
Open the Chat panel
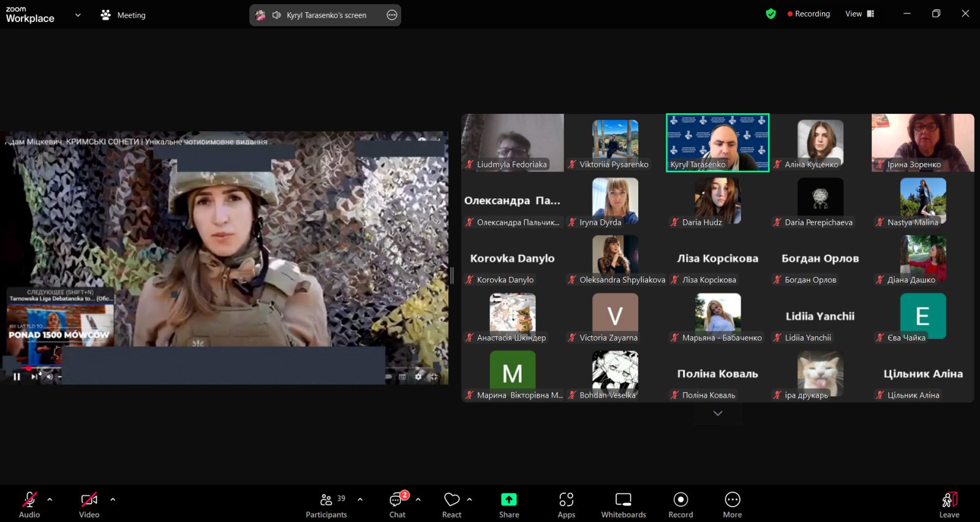pos(398,505)
